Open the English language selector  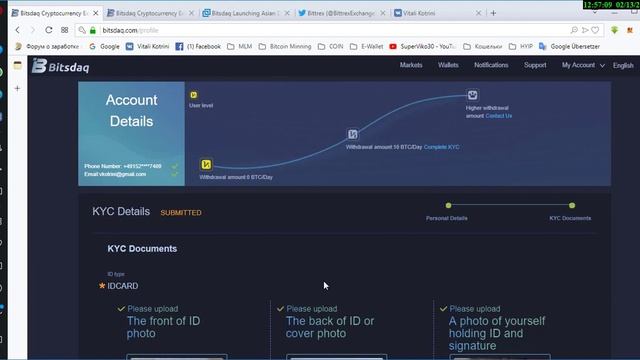(623, 65)
